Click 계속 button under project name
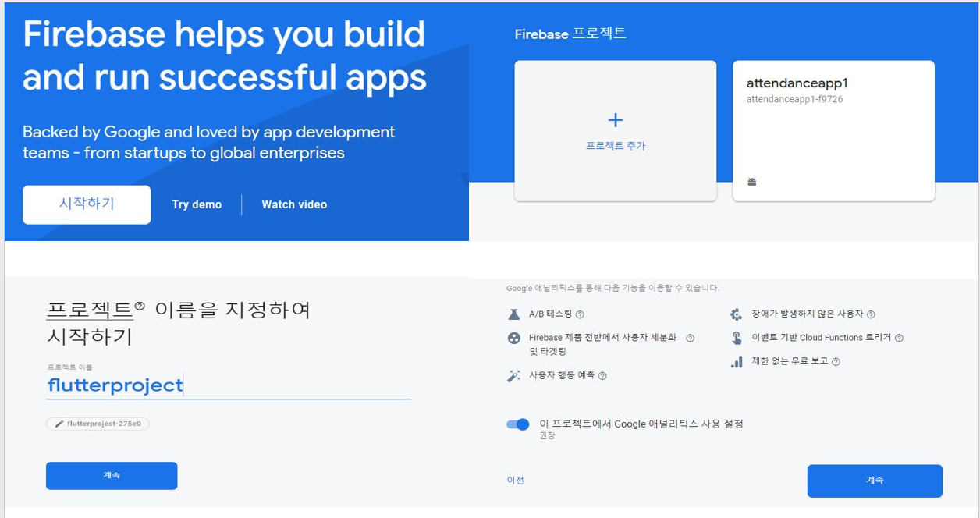980x518 pixels. [112, 476]
